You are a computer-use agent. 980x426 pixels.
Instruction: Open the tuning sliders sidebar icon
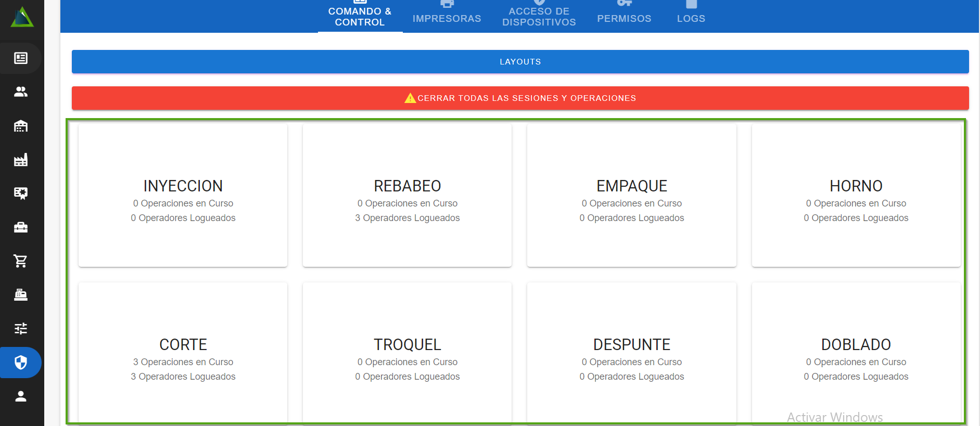point(21,329)
